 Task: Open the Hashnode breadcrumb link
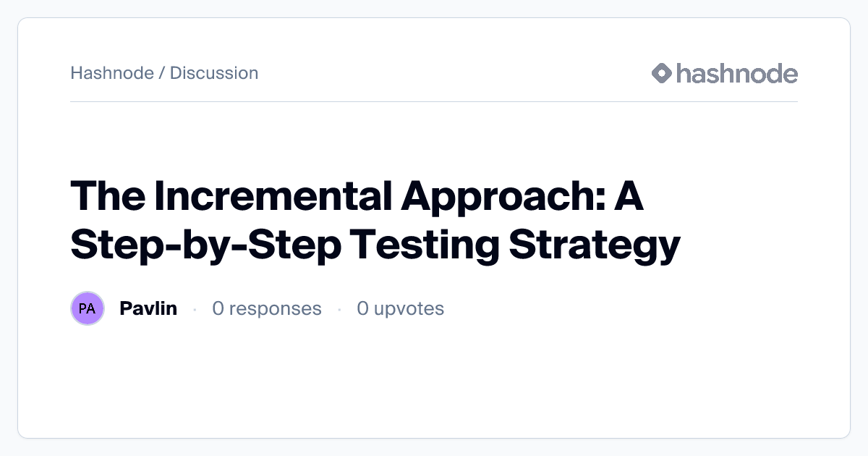coord(111,73)
